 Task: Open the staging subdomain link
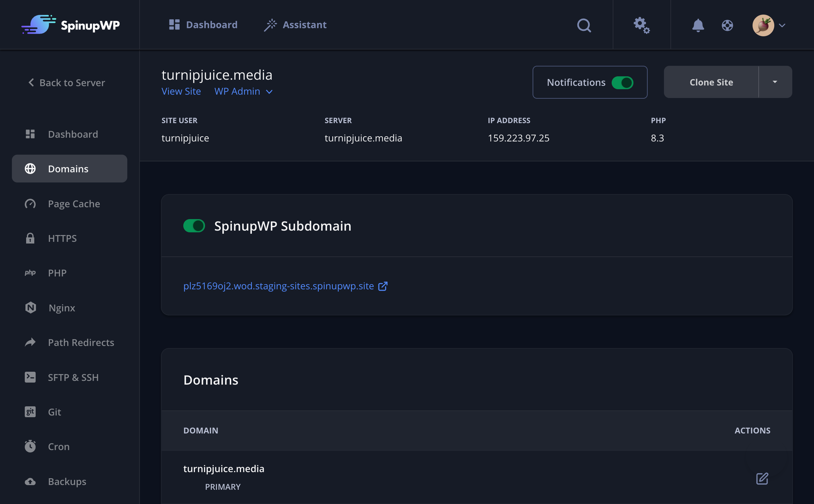point(278,286)
